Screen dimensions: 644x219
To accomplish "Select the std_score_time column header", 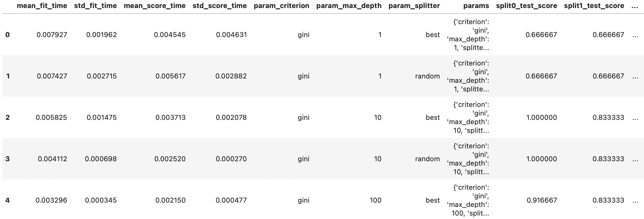I will click(x=219, y=6).
